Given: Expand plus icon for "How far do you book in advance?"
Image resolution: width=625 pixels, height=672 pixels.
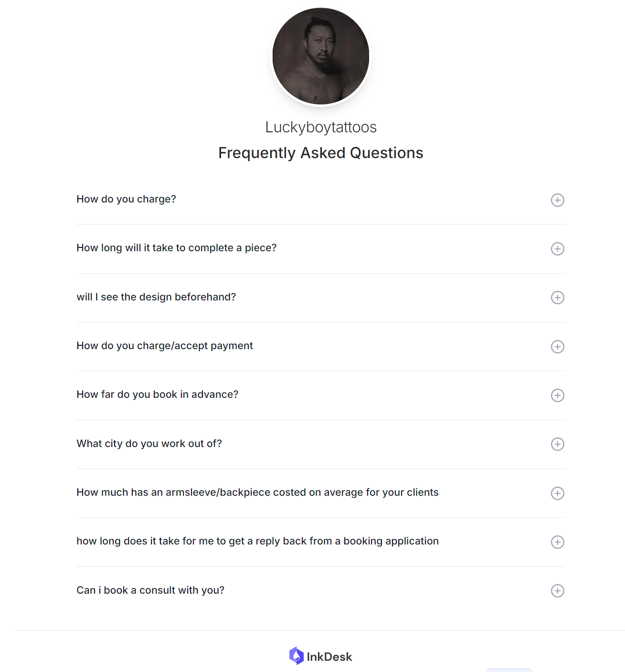Looking at the screenshot, I should tap(557, 395).
